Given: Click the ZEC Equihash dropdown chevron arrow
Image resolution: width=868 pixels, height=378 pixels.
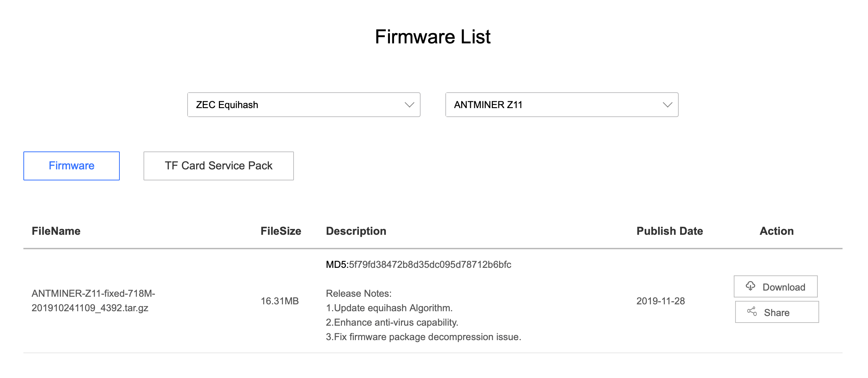Looking at the screenshot, I should pos(409,105).
